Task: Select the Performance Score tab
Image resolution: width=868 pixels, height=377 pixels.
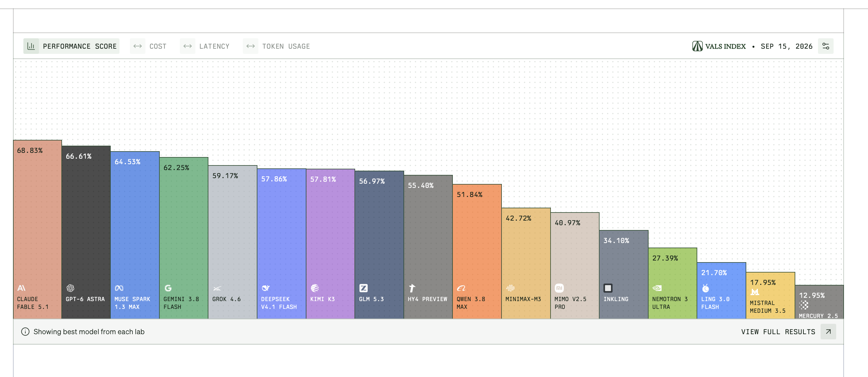Action: coord(71,46)
